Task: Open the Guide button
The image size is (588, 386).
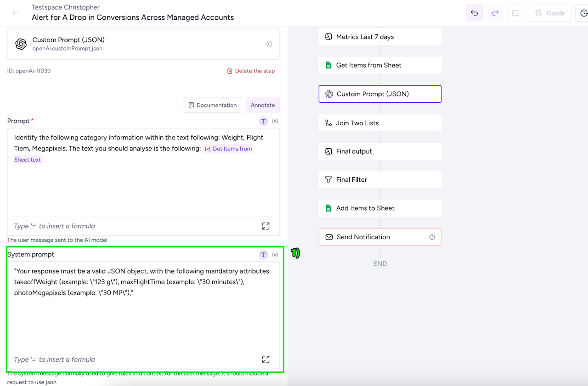Action: point(549,13)
